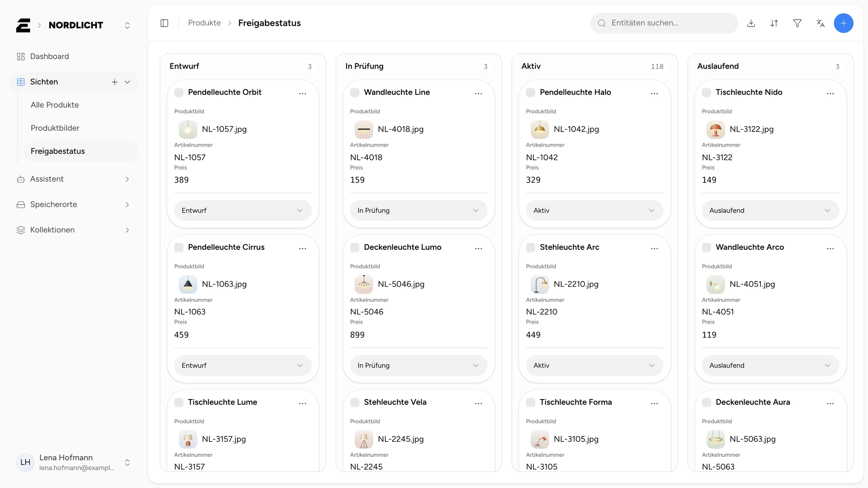
Task: Open options menu for Tischleuchte Nido
Action: click(x=830, y=94)
